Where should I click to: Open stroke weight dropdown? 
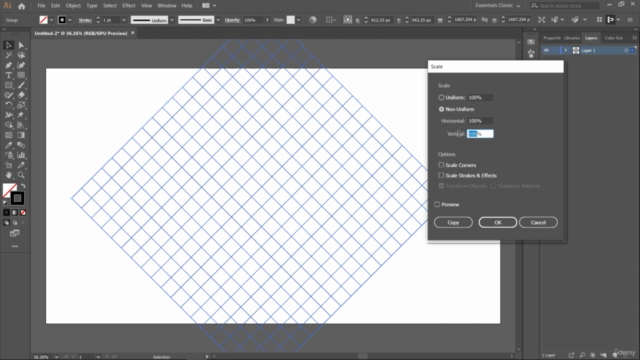pos(124,20)
